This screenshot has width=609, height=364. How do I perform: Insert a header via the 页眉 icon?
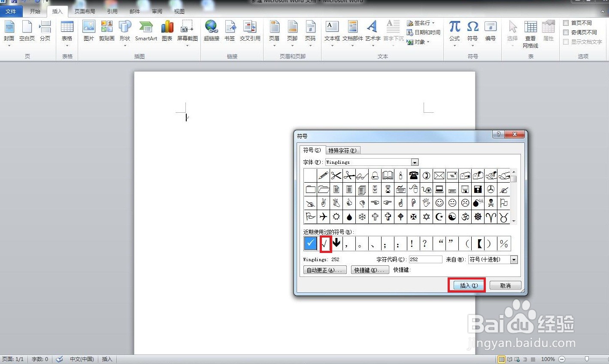pos(274,30)
